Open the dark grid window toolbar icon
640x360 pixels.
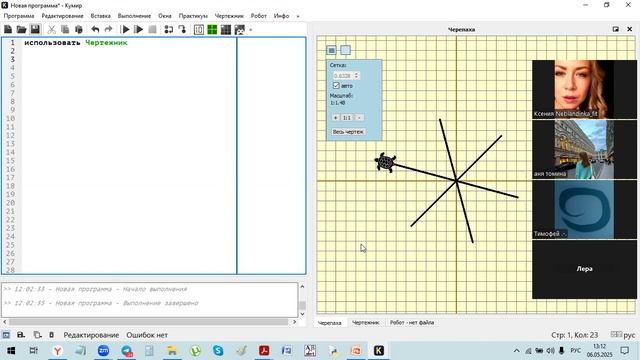[226, 29]
